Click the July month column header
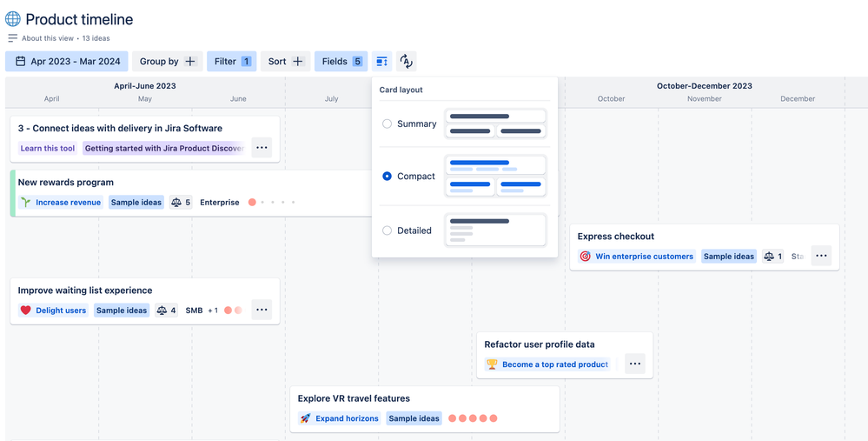The height and width of the screenshot is (441, 868). coord(332,98)
